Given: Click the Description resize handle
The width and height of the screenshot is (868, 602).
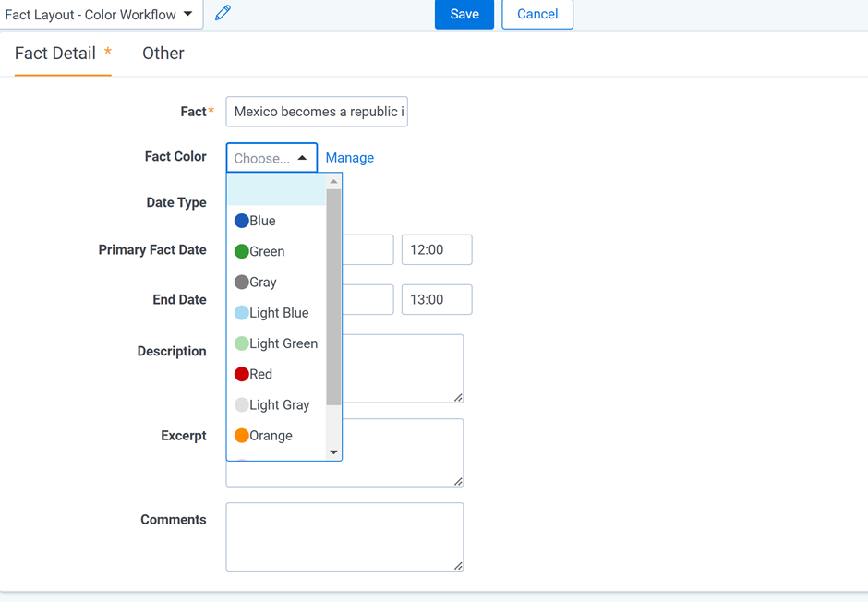Looking at the screenshot, I should (x=458, y=397).
